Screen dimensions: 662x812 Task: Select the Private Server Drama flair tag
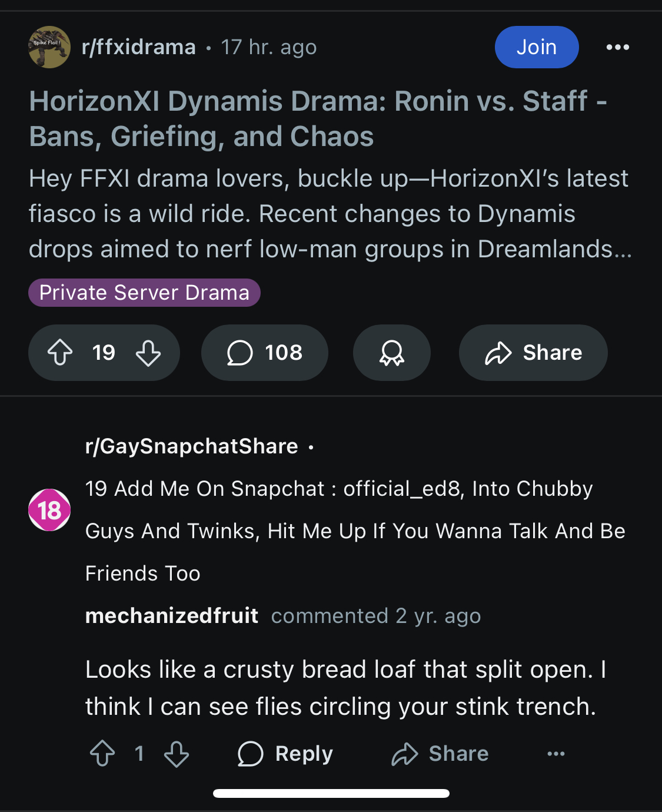[x=144, y=293]
